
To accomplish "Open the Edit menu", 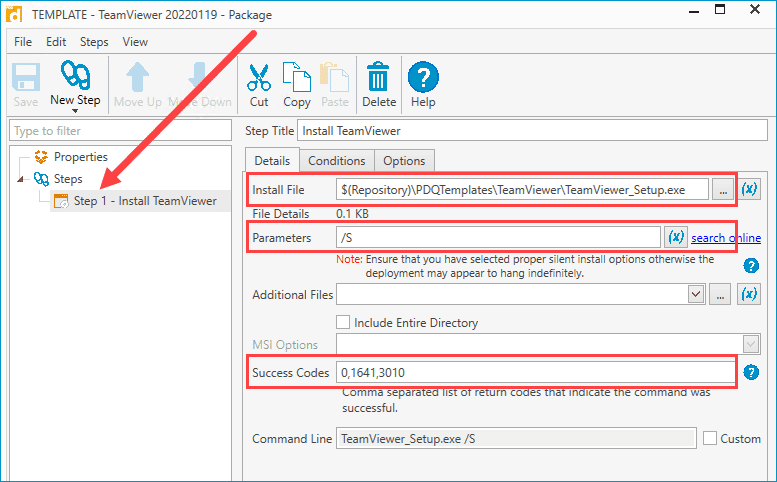I will 56,42.
